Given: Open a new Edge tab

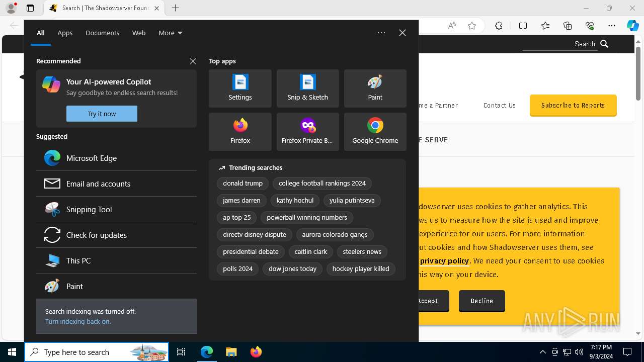Looking at the screenshot, I should coord(175,8).
